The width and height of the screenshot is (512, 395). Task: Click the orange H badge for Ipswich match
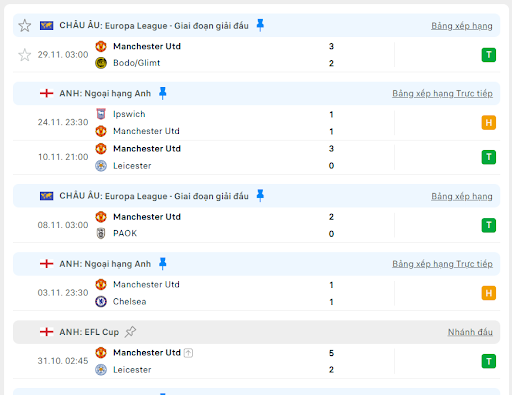(489, 123)
